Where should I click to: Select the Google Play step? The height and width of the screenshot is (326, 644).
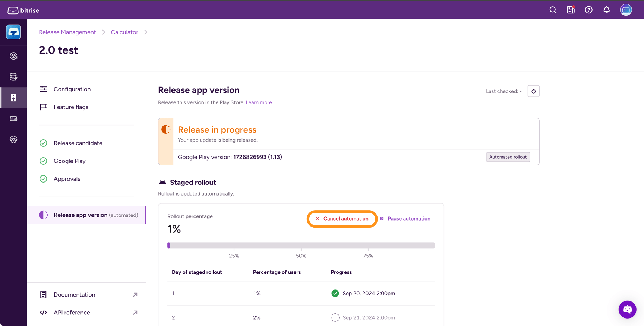coord(69,161)
